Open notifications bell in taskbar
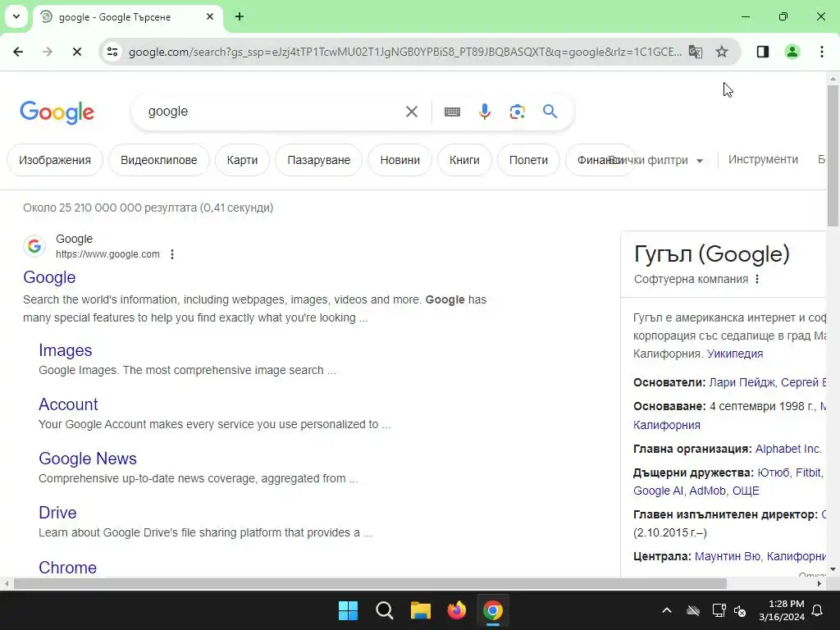This screenshot has width=840, height=630. pos(818,610)
